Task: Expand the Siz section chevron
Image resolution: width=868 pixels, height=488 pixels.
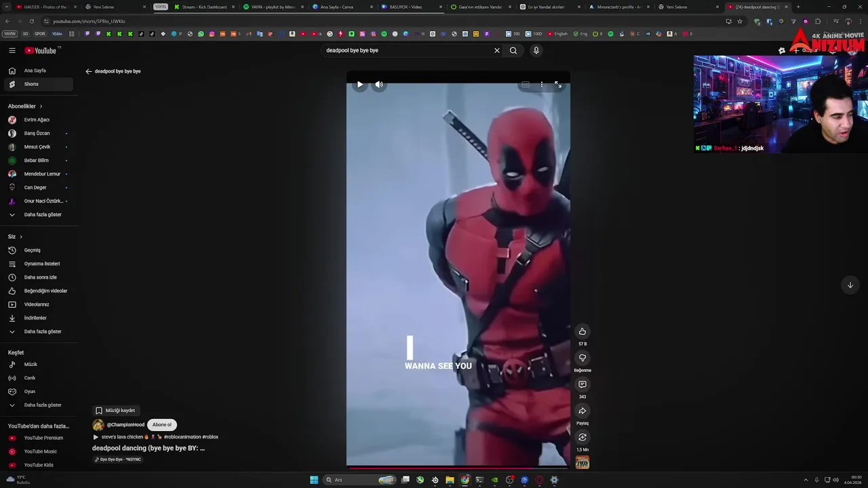Action: click(21, 237)
